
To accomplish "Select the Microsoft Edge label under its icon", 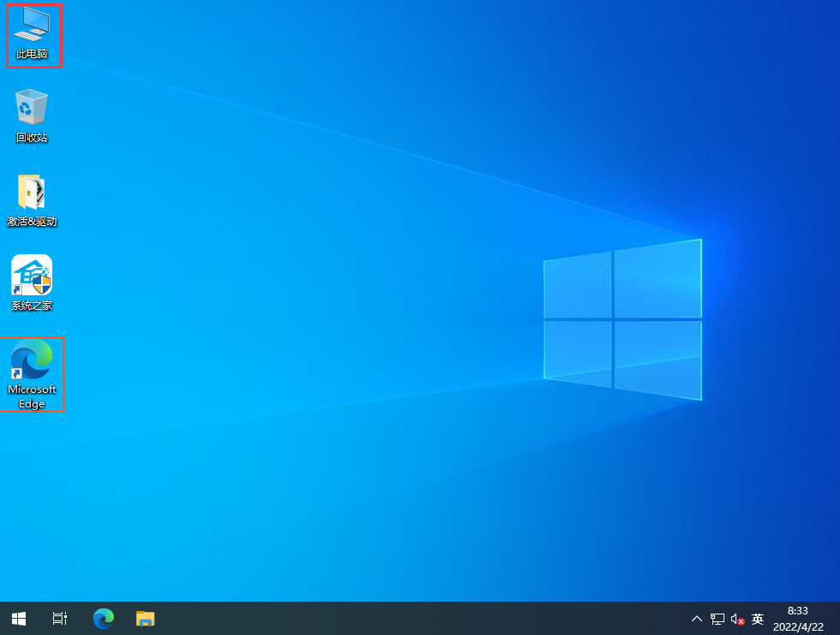I will tap(32, 396).
